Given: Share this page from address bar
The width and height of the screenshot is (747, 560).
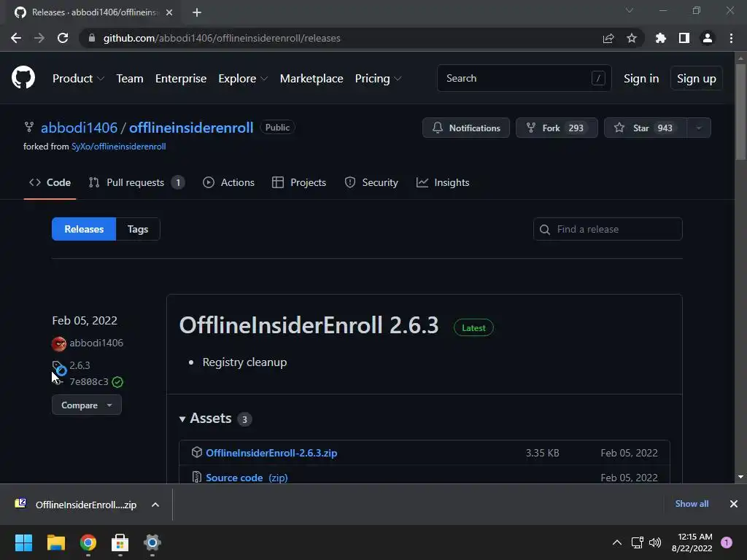Looking at the screenshot, I should click(x=608, y=38).
